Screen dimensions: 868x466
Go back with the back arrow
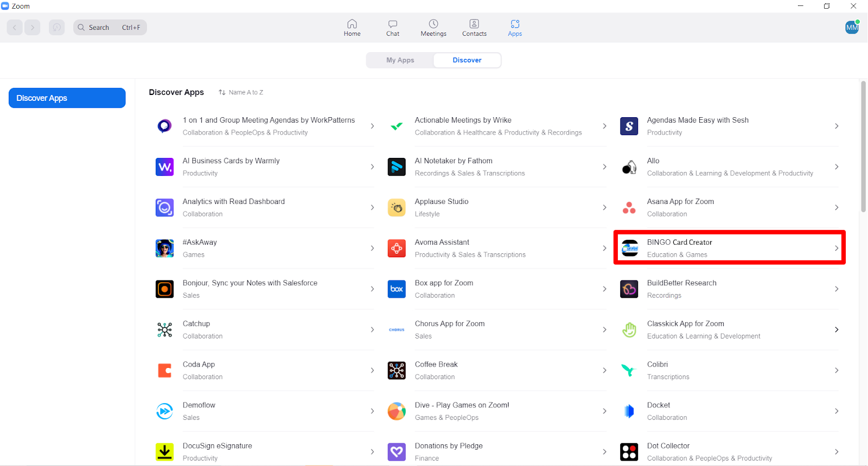(15, 28)
